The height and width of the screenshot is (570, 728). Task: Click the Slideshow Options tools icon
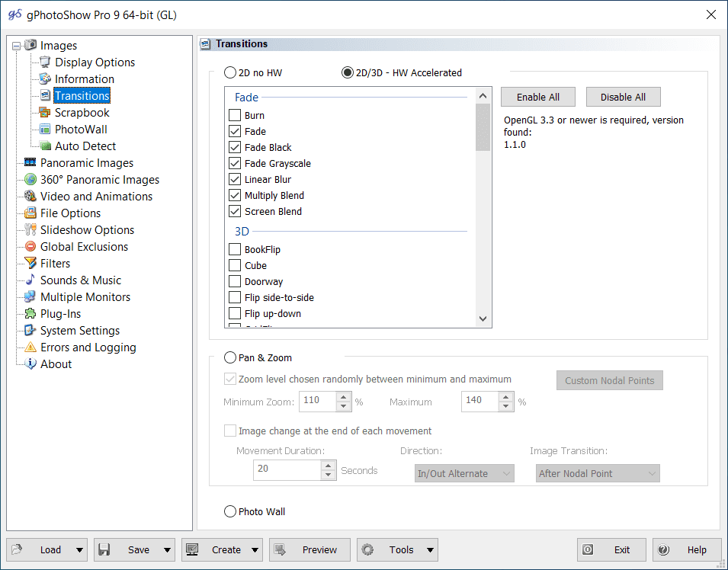click(30, 229)
